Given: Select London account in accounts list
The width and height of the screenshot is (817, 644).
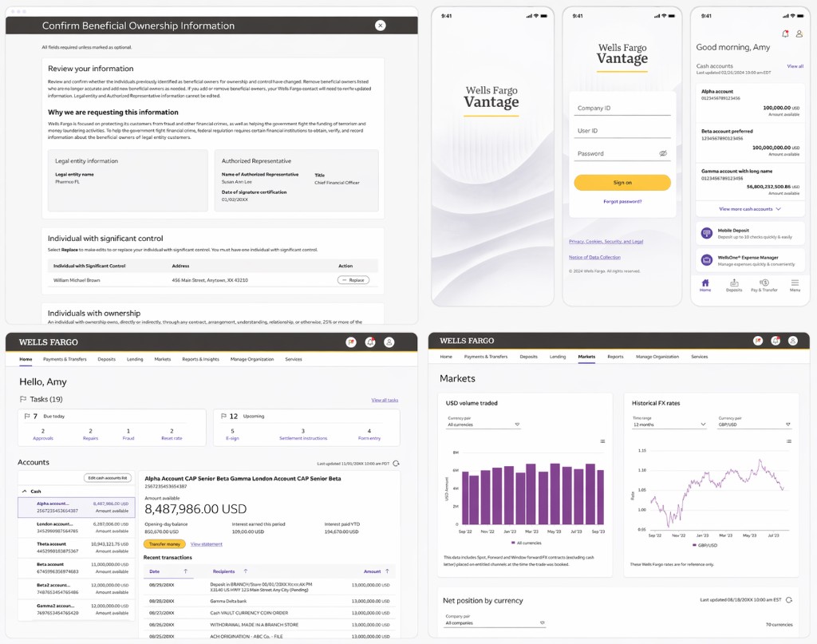Looking at the screenshot, I should click(x=77, y=527).
